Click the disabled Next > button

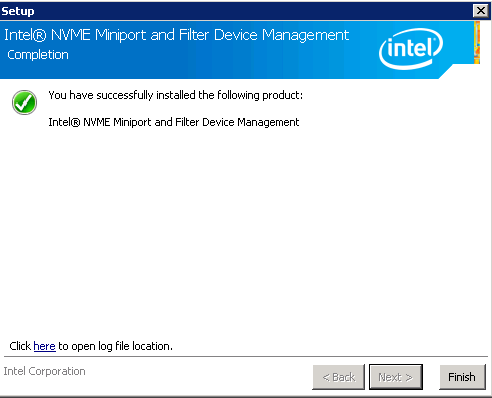click(396, 377)
